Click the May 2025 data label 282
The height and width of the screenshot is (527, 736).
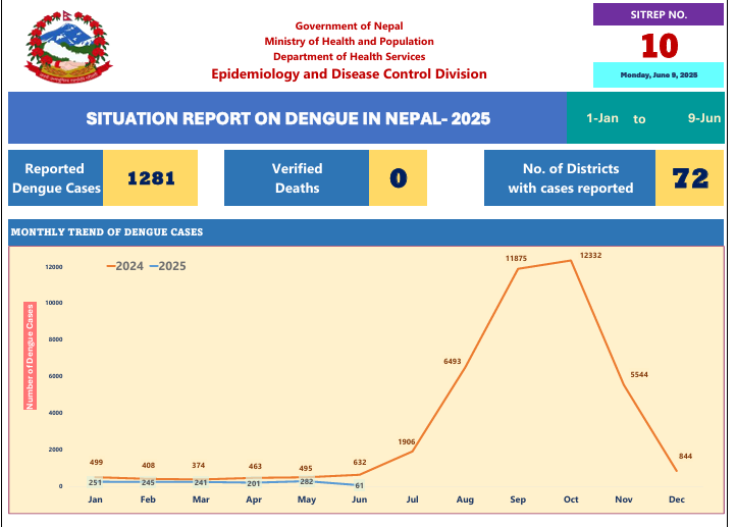point(307,482)
